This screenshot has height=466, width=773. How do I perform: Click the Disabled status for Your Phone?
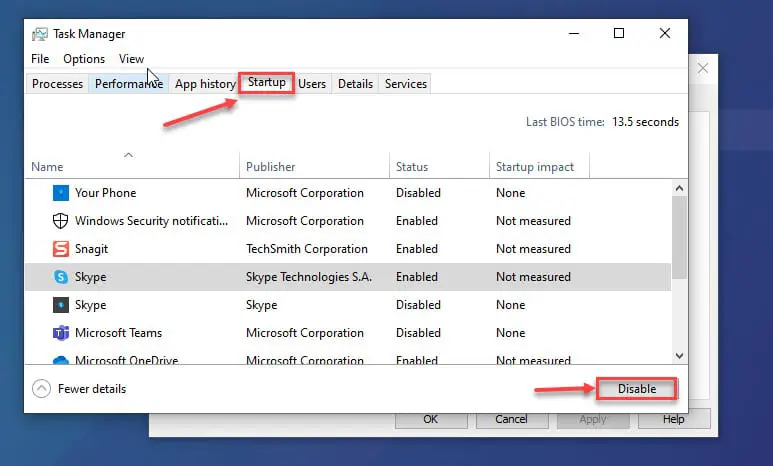[418, 193]
